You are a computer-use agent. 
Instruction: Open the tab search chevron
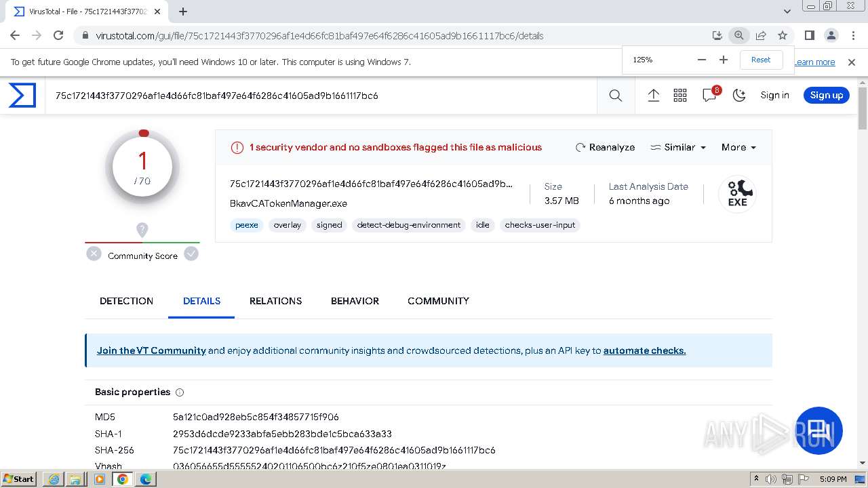(x=787, y=11)
